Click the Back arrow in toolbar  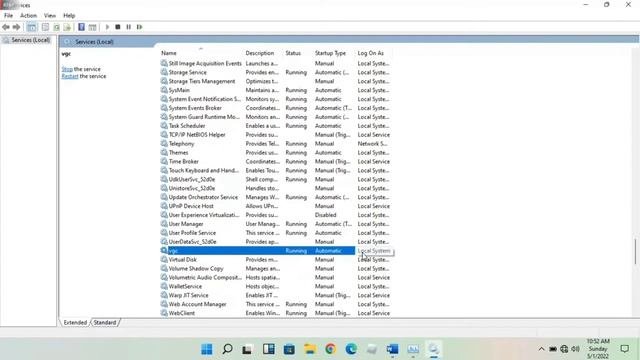6,27
